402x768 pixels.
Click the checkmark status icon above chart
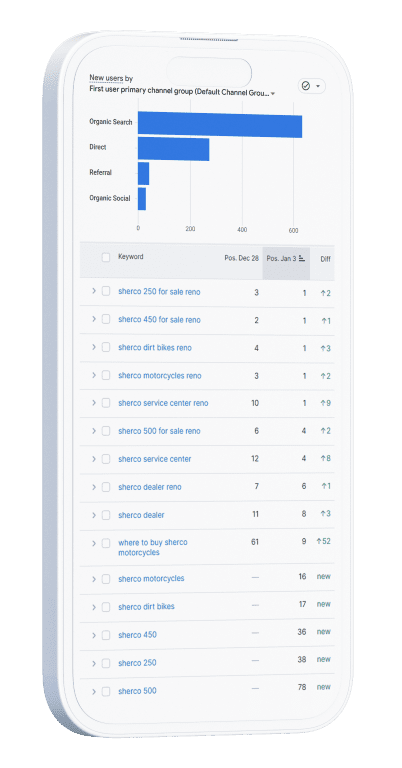[306, 86]
